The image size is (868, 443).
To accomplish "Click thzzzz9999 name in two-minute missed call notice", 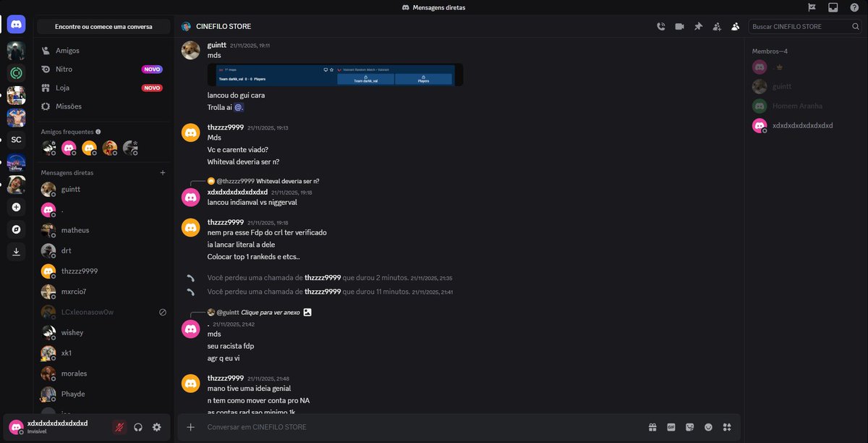I will click(x=322, y=277).
